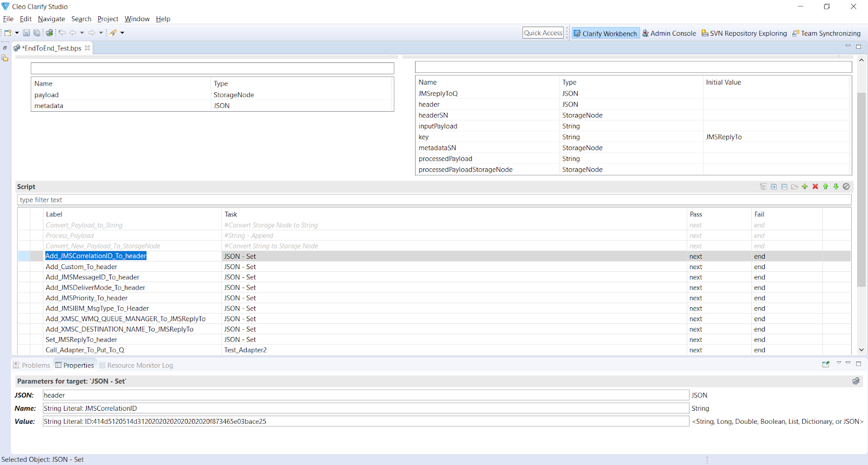Viewport: 868px width, 465px height.
Task: Select the Call_Adapter_To_Put_To_Q script row
Action: pyautogui.click(x=434, y=350)
